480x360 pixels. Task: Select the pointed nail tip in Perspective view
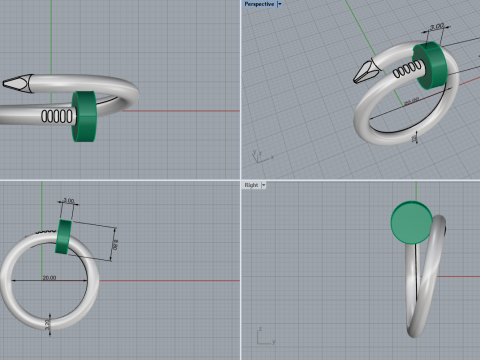pos(367,72)
